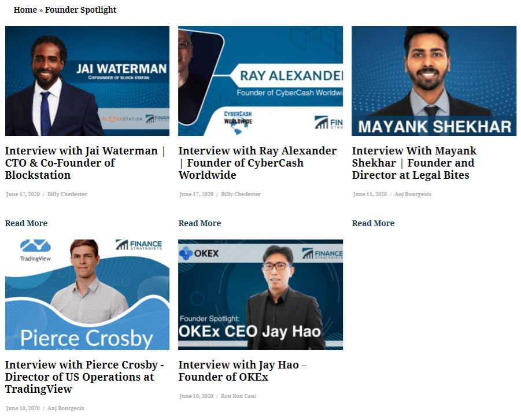Image resolution: width=521 pixels, height=420 pixels.
Task: Open the Ray Alexander interview thumbnail
Action: [x=260, y=81]
